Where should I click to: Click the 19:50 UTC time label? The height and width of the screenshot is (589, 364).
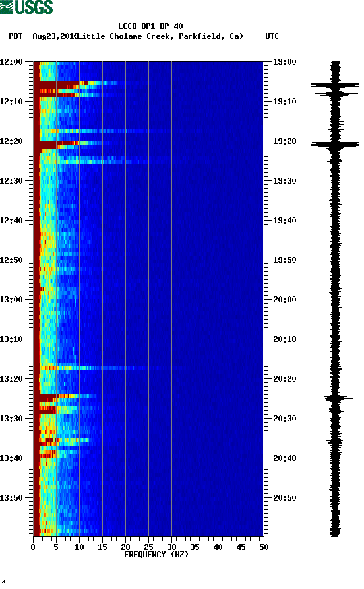[x=284, y=260]
